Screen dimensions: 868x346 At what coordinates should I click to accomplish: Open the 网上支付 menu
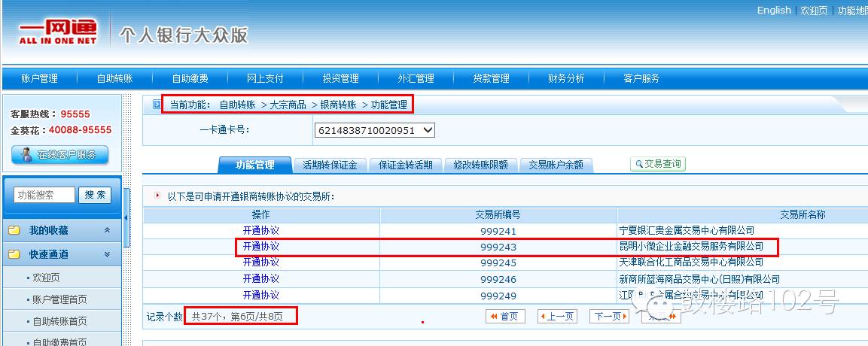265,78
